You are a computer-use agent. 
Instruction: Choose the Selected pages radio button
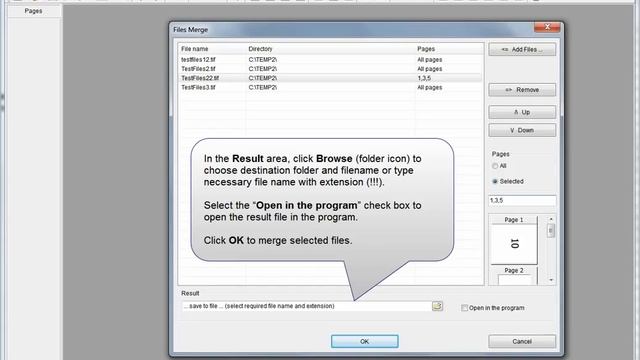click(495, 181)
